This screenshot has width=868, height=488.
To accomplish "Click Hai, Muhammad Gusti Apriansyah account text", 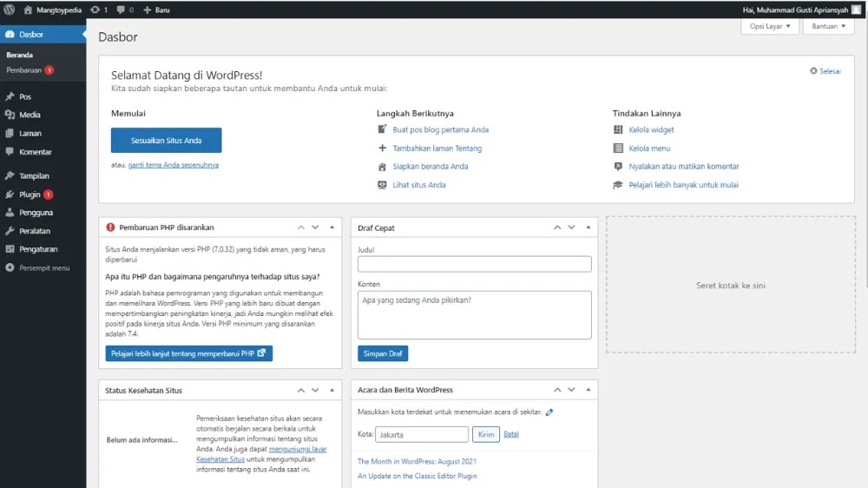I will (795, 10).
